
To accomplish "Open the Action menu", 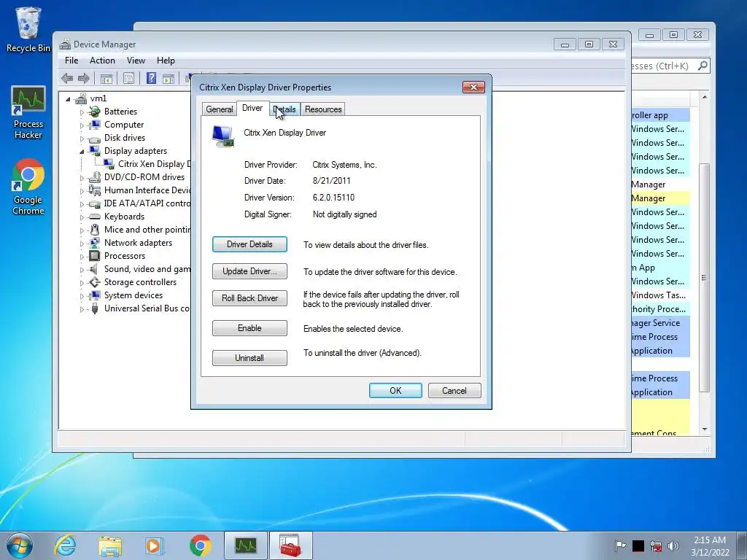I will click(102, 61).
